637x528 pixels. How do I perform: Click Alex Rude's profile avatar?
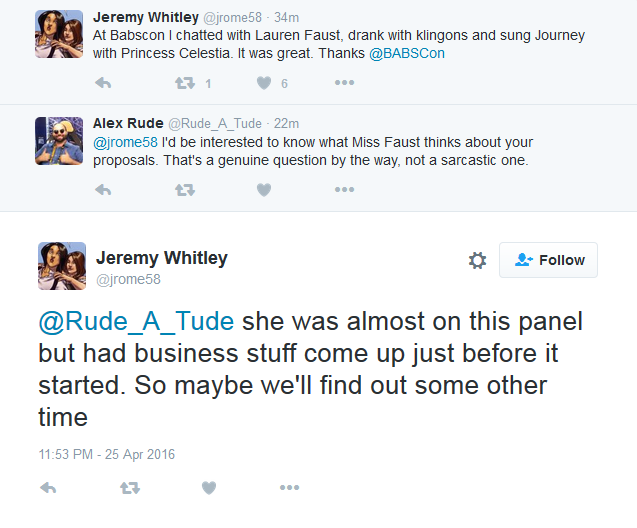click(x=56, y=139)
